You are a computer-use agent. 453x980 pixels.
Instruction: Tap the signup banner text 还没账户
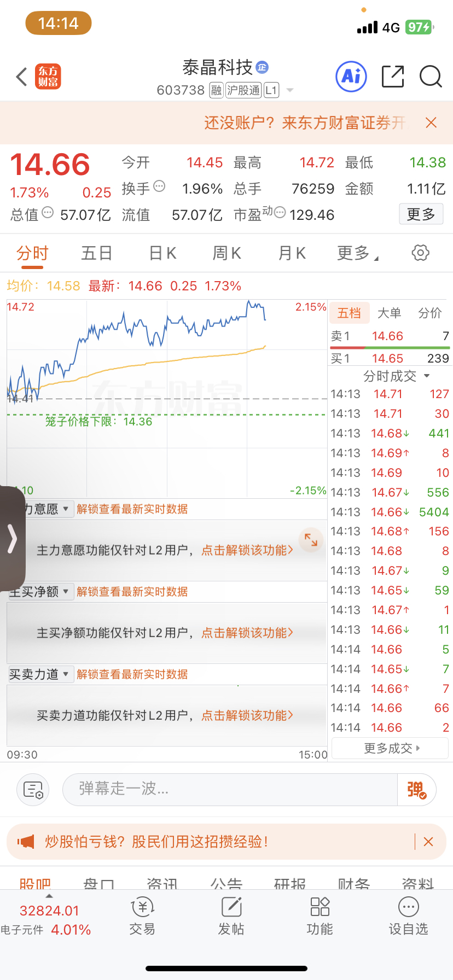[305, 122]
